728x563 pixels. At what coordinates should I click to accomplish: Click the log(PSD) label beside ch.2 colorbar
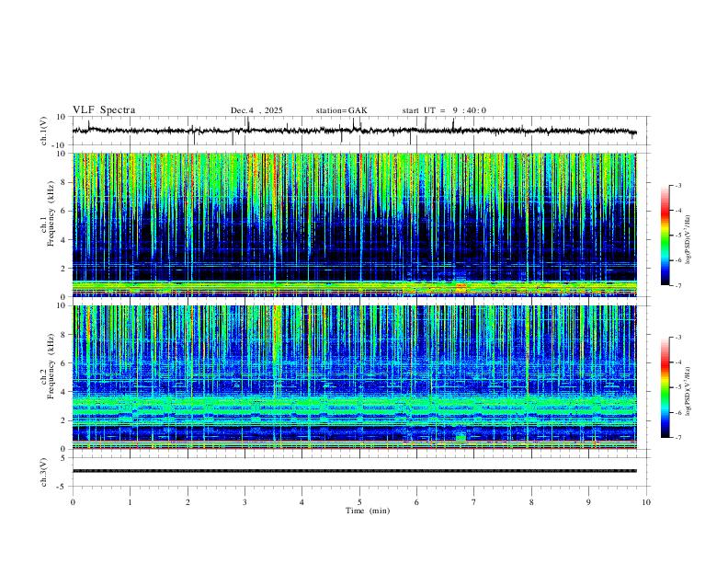(688, 391)
